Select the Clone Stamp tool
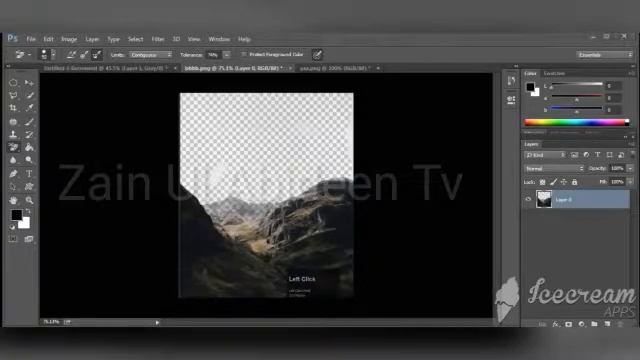 [13, 134]
